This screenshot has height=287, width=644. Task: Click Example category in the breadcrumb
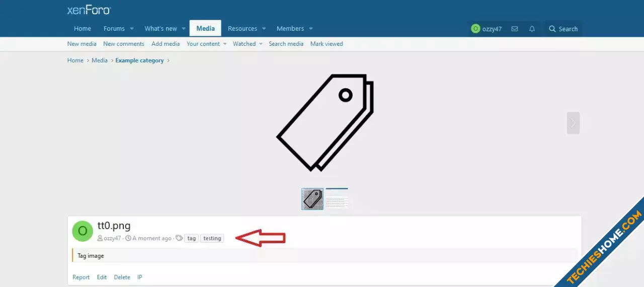point(140,60)
